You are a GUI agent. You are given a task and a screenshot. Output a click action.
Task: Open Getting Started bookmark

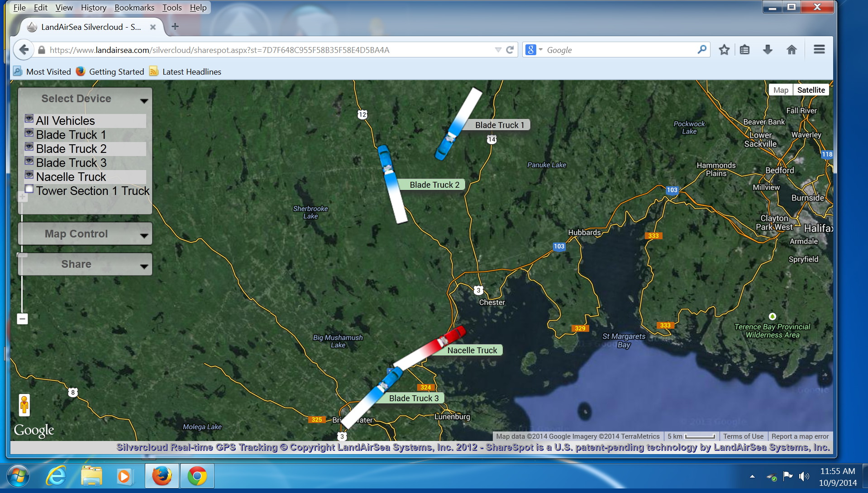[x=110, y=71]
